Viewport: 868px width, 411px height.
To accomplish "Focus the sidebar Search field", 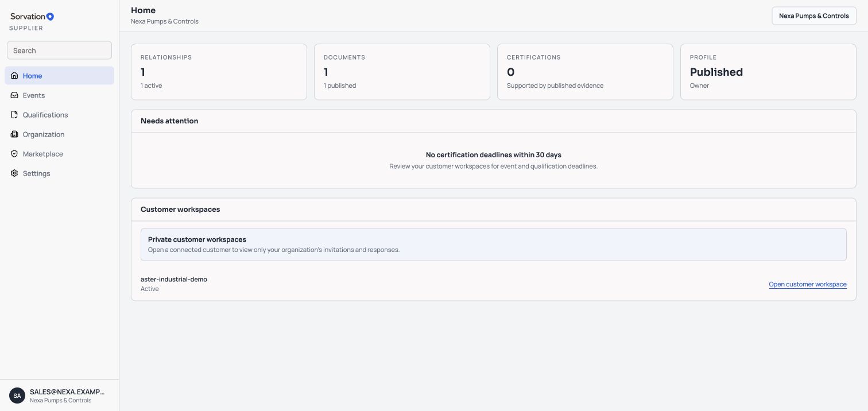I will [x=60, y=51].
